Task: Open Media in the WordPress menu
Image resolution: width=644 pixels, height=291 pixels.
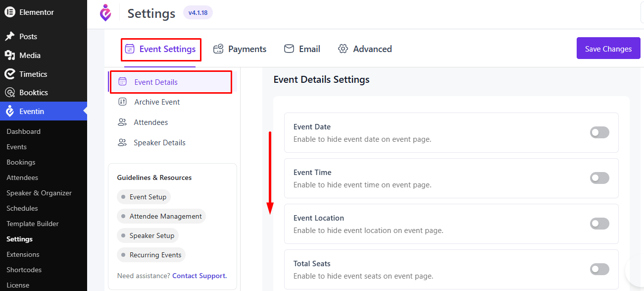Action: point(44,56)
